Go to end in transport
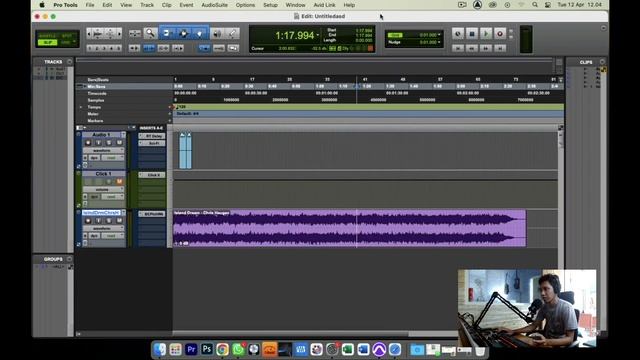 pyautogui.click(x=500, y=48)
